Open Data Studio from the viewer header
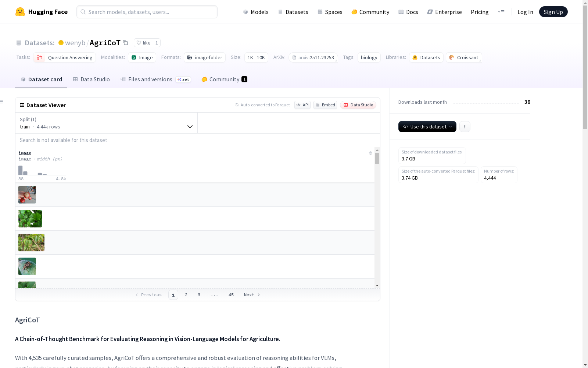588x368 pixels. (358, 105)
